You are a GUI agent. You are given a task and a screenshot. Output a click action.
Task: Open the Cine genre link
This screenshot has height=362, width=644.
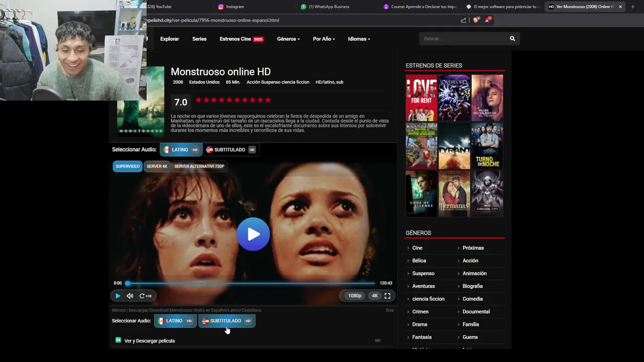coord(417,248)
